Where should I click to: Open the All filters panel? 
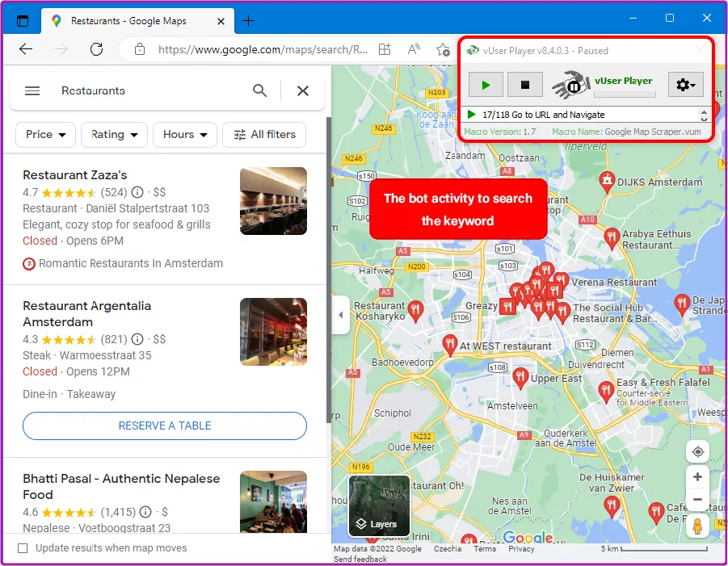[264, 135]
